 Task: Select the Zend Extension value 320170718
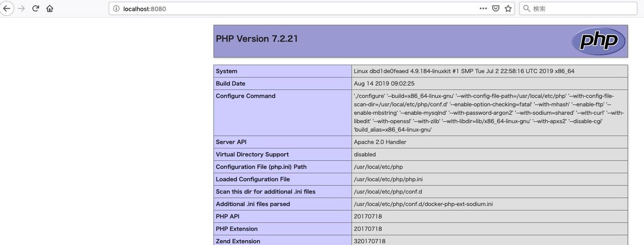tap(370, 241)
